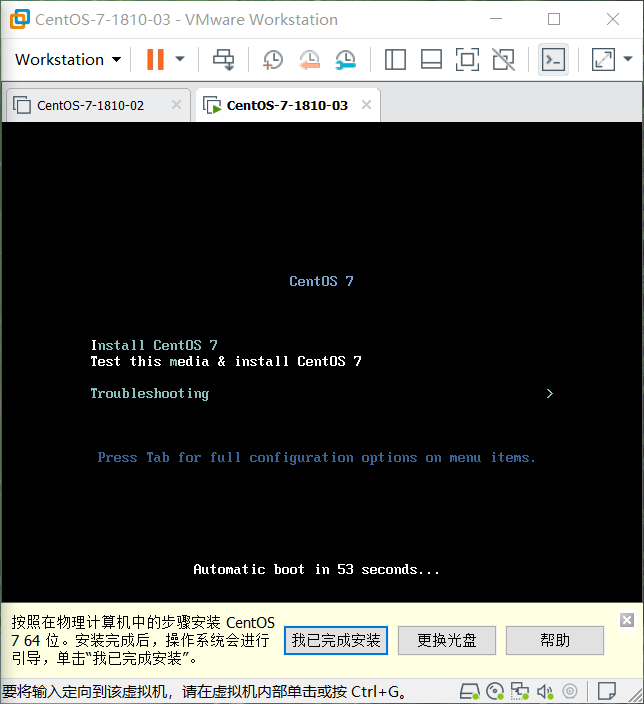Click the circular device status icon
The height and width of the screenshot is (704, 644).
pos(570,691)
